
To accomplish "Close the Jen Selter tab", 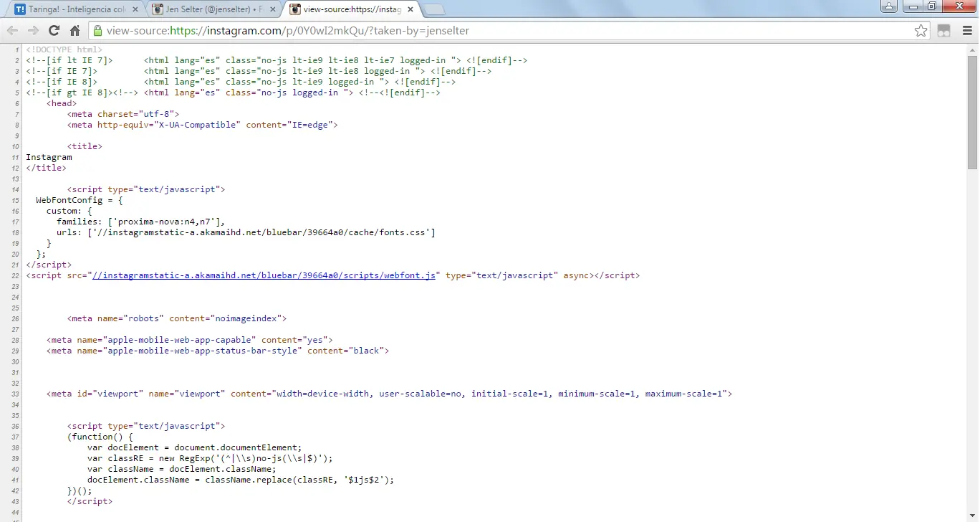I will [x=272, y=10].
